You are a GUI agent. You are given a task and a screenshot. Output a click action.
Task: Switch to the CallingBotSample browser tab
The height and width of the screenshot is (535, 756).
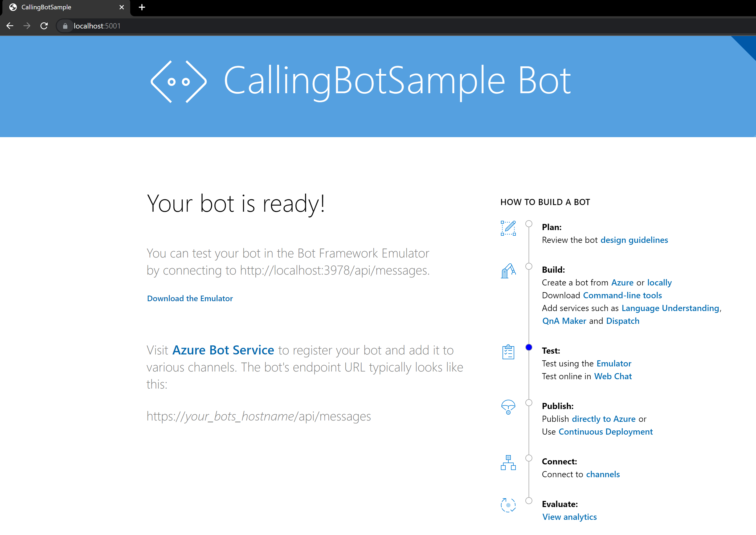tap(46, 7)
